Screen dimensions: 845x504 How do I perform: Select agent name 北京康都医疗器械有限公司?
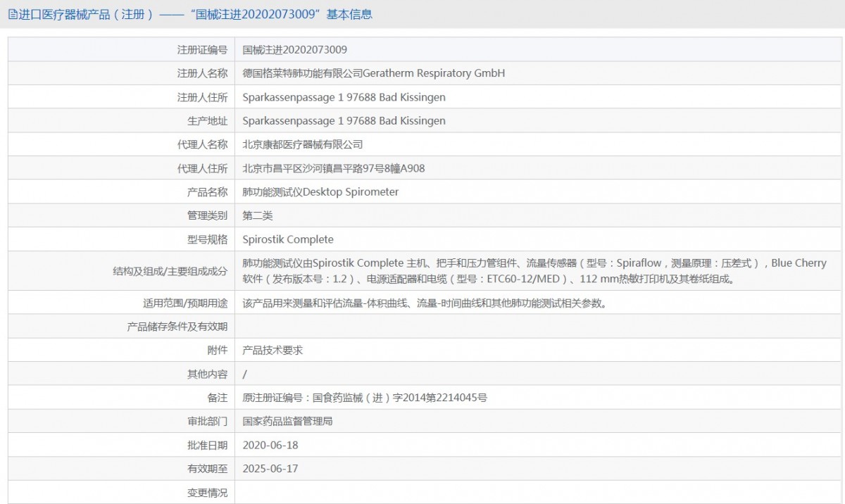(302, 144)
